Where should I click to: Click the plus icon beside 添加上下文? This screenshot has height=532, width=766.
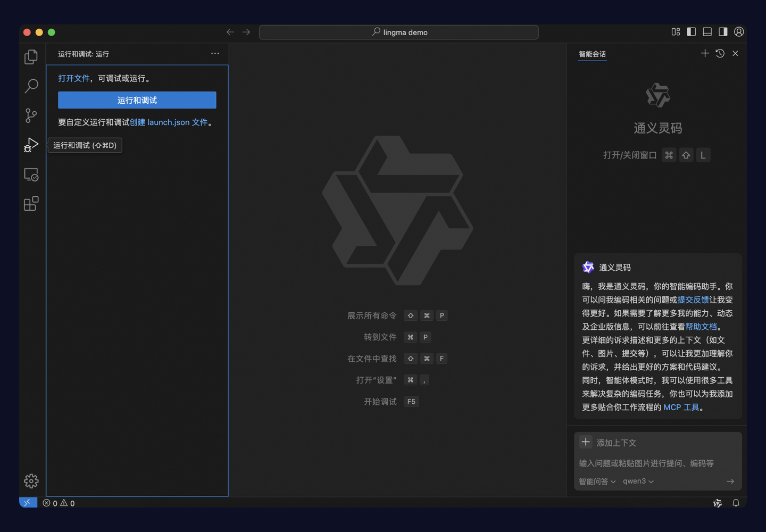tap(586, 442)
